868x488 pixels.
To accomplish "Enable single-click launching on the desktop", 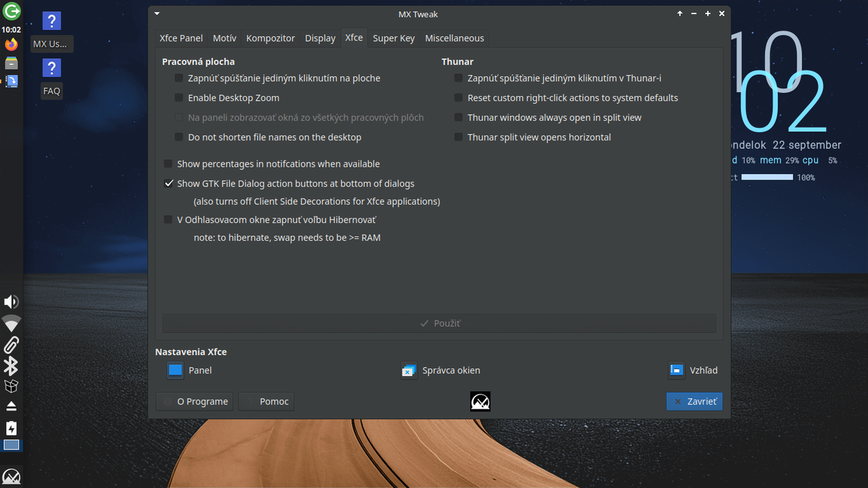I will 179,78.
